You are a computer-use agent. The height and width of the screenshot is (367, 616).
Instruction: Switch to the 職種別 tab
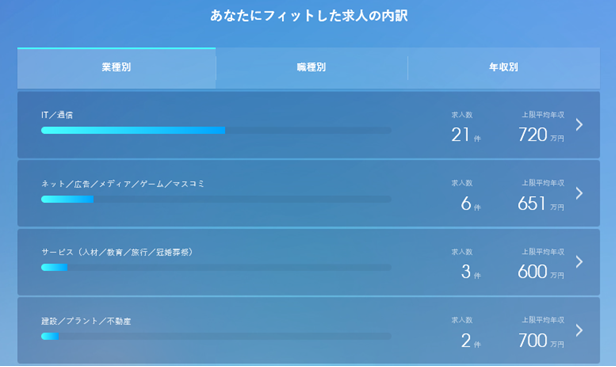312,68
